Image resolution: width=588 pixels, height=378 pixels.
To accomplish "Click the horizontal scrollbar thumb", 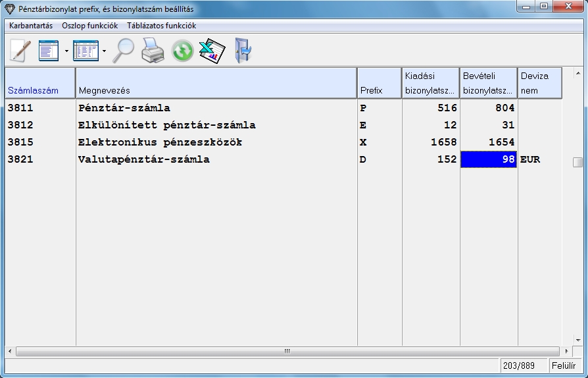I will click(x=287, y=352).
